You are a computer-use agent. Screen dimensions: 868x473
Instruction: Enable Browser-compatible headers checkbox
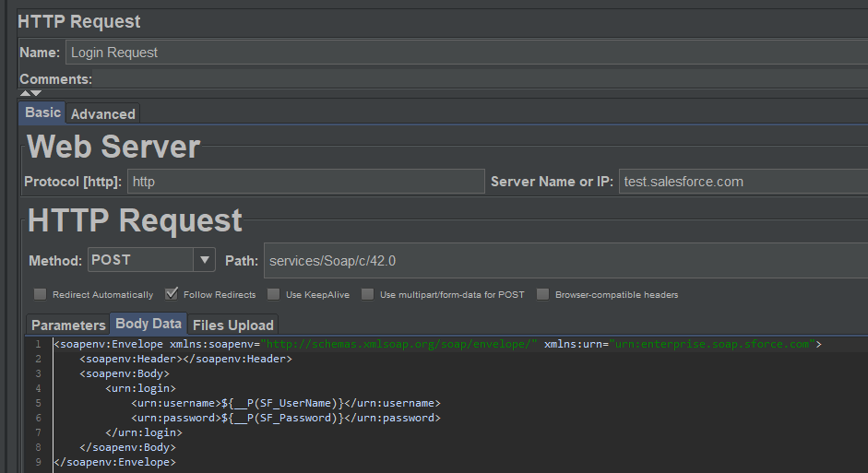(543, 295)
